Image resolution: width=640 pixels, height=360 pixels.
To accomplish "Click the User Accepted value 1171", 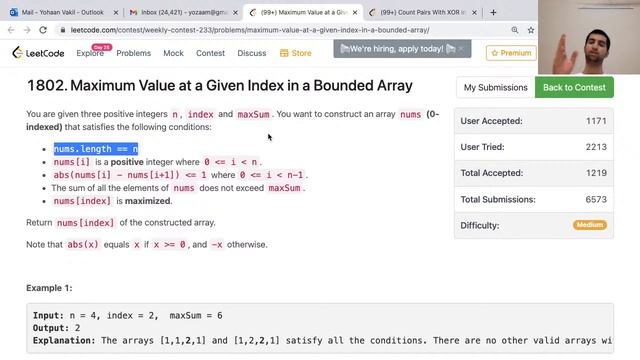I will [x=596, y=121].
